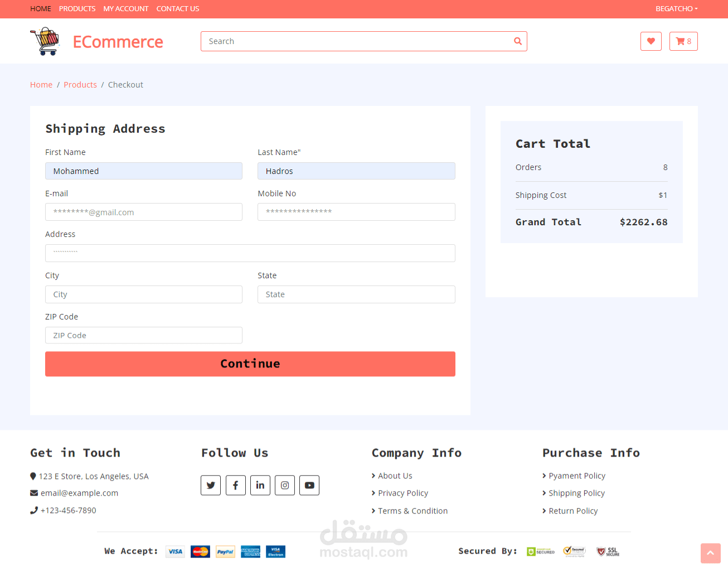
Task: Open the About Us link
Action: (x=395, y=476)
